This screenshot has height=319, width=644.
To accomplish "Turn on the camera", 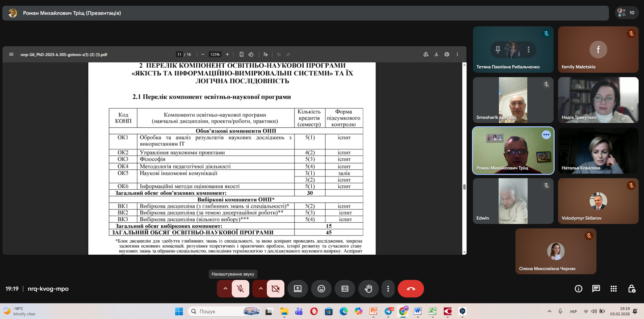I will click(276, 289).
